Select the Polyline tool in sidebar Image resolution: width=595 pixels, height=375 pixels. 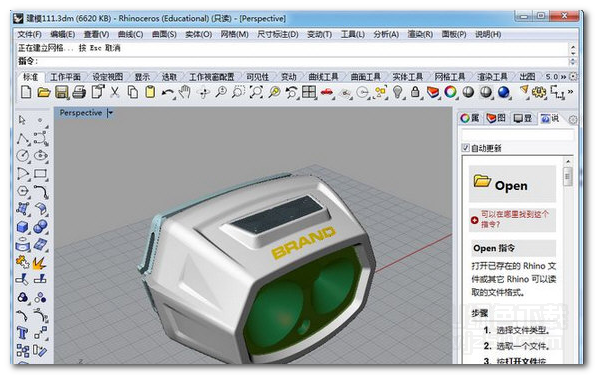(23, 139)
